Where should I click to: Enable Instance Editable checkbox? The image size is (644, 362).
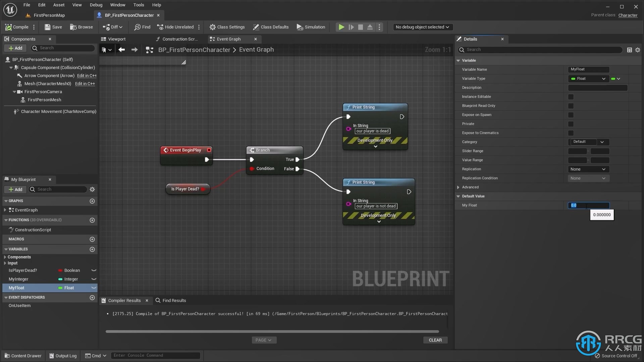pyautogui.click(x=571, y=97)
